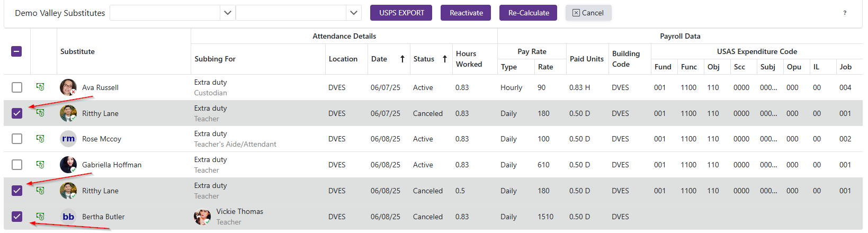Screen dimensions: 868x233
Task: Click the Re-Calculate button
Action: click(x=528, y=13)
